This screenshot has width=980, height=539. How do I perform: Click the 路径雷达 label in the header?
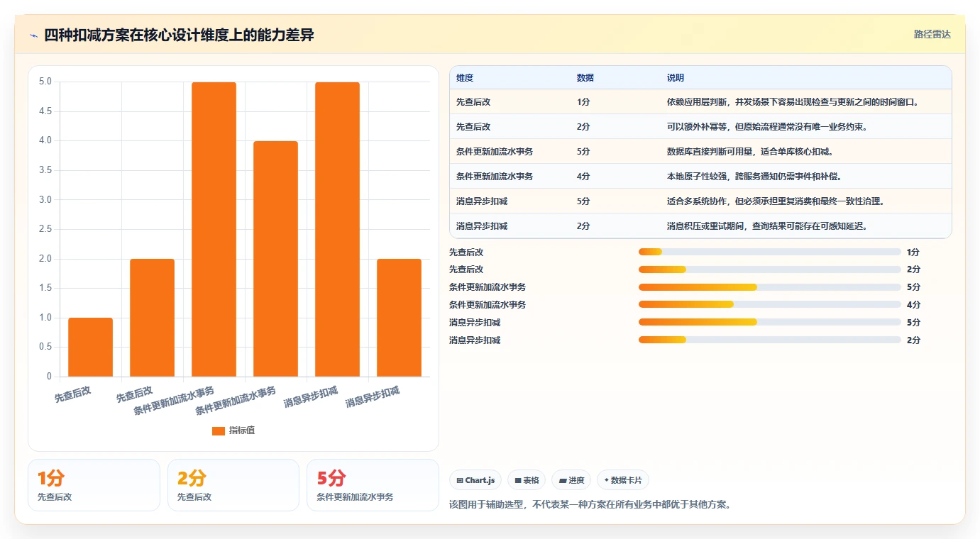tap(932, 34)
